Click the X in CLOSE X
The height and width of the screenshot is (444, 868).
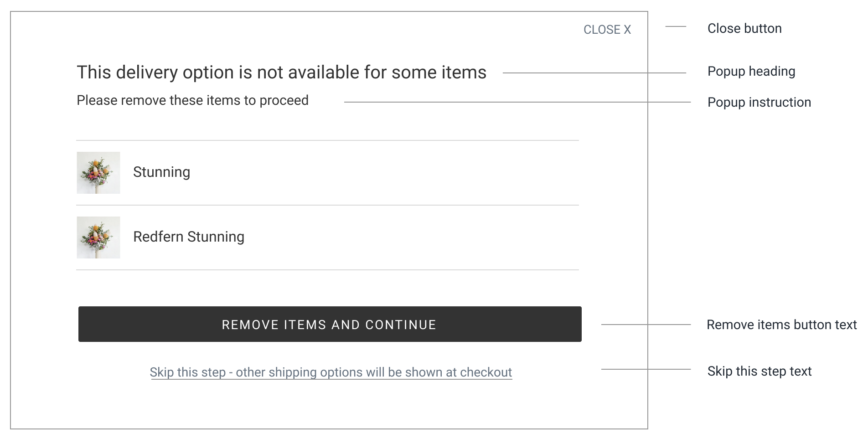627,30
